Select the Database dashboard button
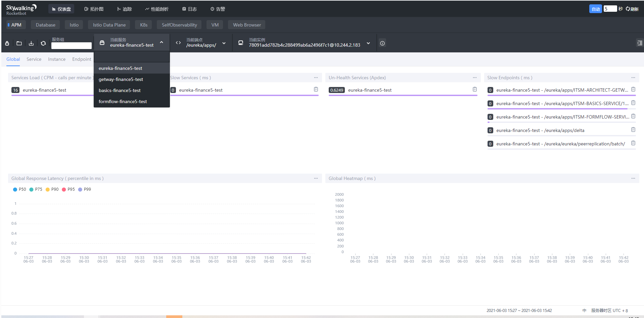 coord(45,25)
